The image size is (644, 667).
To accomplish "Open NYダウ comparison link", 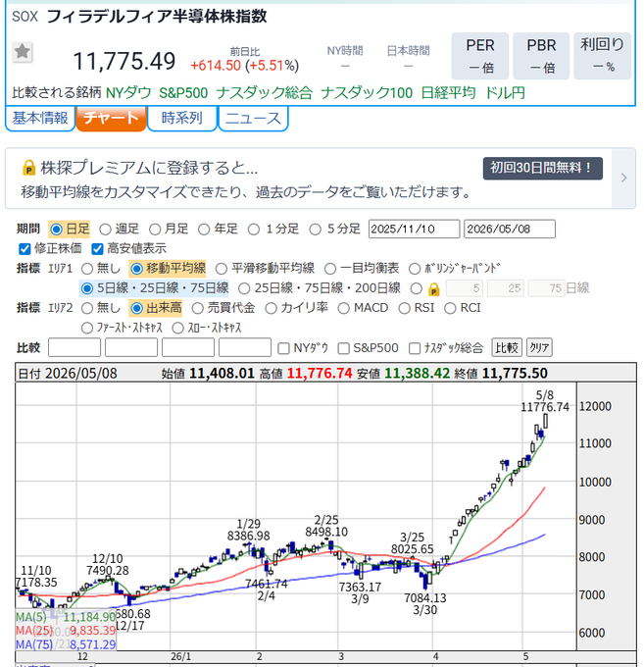I will tap(128, 93).
